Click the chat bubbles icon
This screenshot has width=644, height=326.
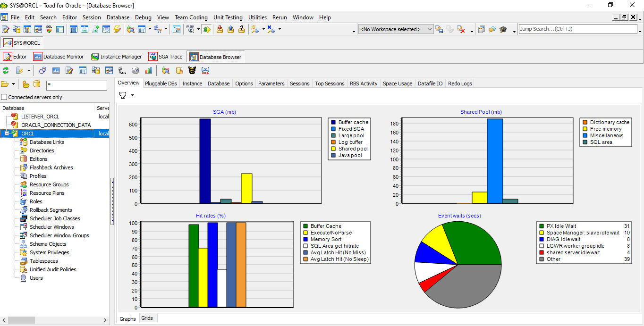pyautogui.click(x=492, y=29)
